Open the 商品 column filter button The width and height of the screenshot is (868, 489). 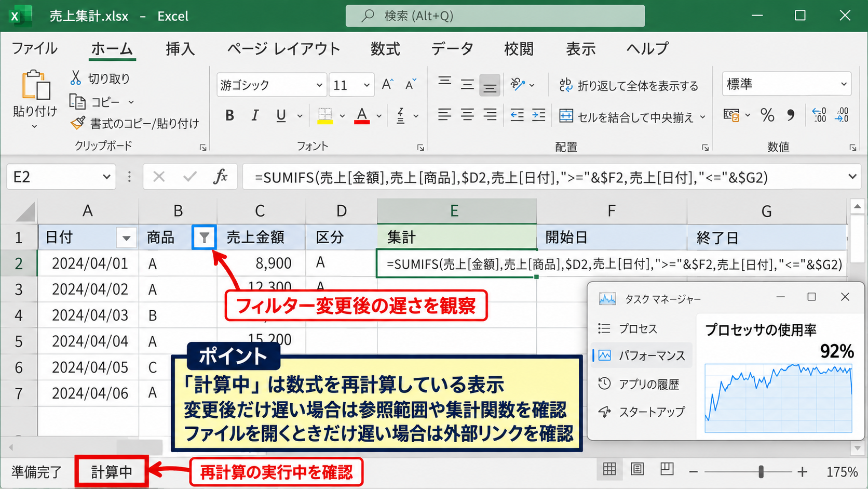(204, 238)
